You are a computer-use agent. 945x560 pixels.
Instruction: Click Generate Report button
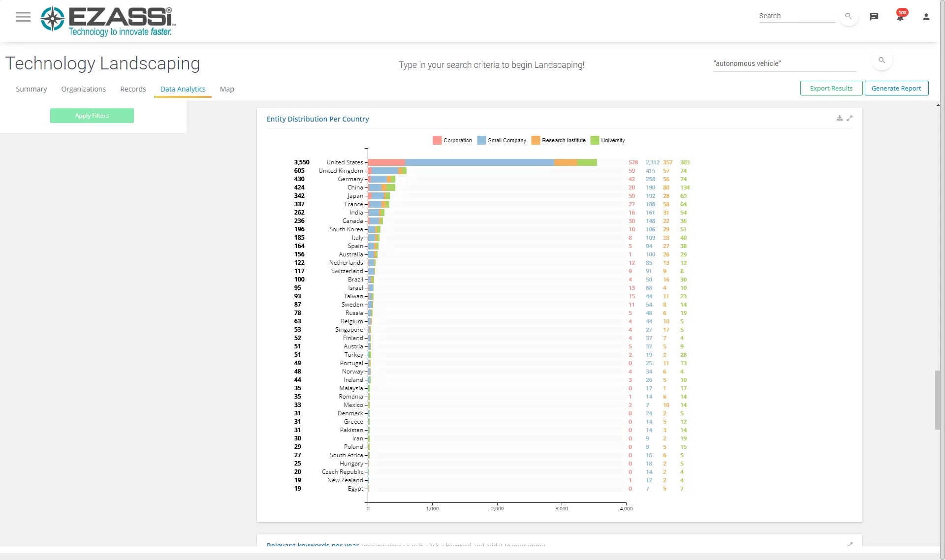896,88
